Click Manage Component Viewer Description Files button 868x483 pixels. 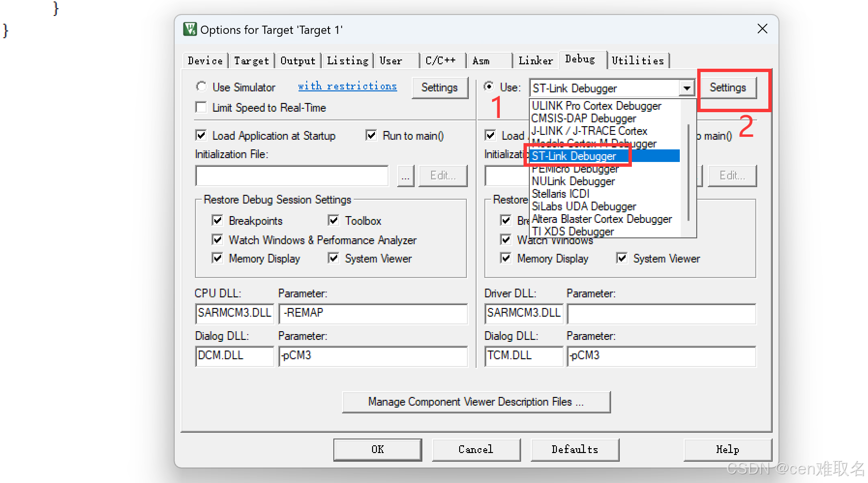coord(476,402)
